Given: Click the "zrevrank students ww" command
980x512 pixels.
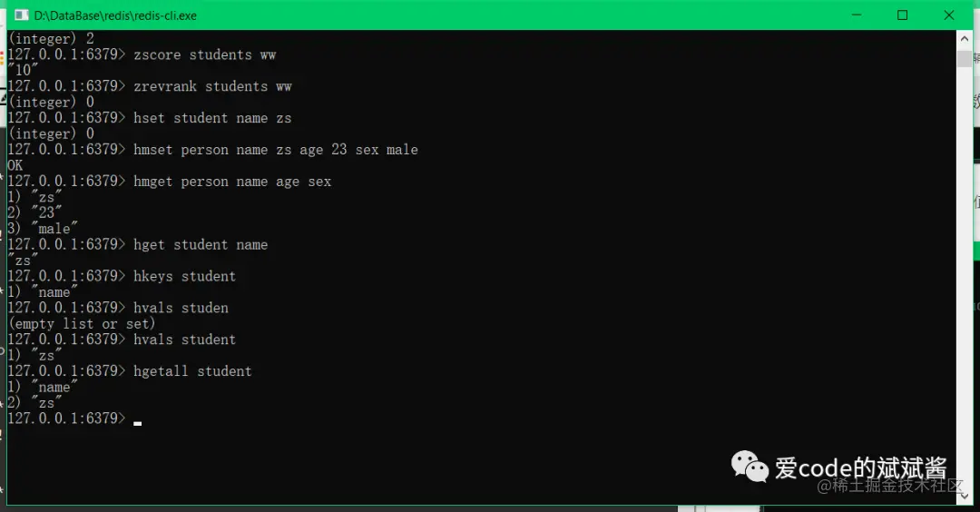Looking at the screenshot, I should 212,86.
